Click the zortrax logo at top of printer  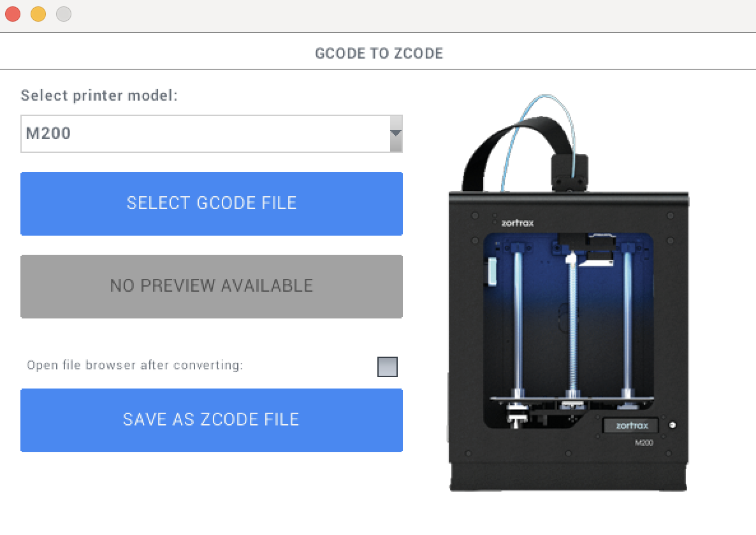tap(519, 222)
